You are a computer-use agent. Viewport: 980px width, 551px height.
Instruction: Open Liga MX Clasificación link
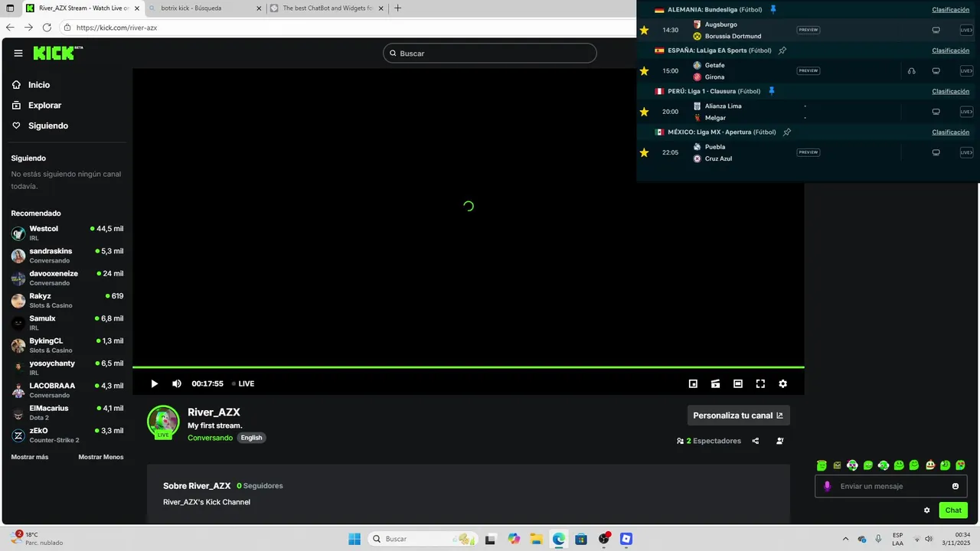point(950,132)
